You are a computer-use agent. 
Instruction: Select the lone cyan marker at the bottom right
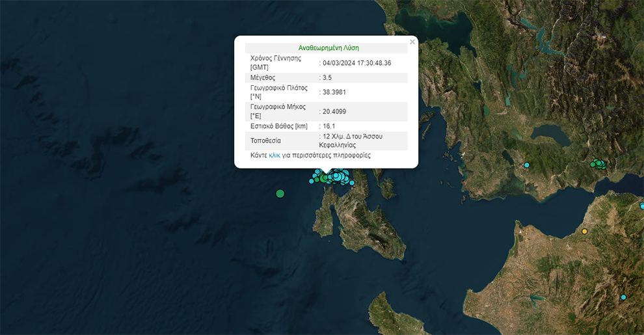coord(623,297)
